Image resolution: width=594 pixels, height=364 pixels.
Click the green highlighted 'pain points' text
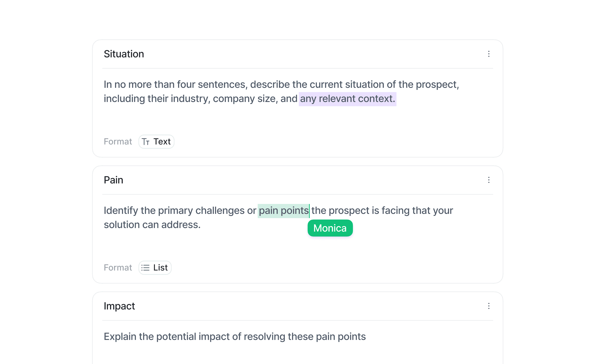(283, 211)
